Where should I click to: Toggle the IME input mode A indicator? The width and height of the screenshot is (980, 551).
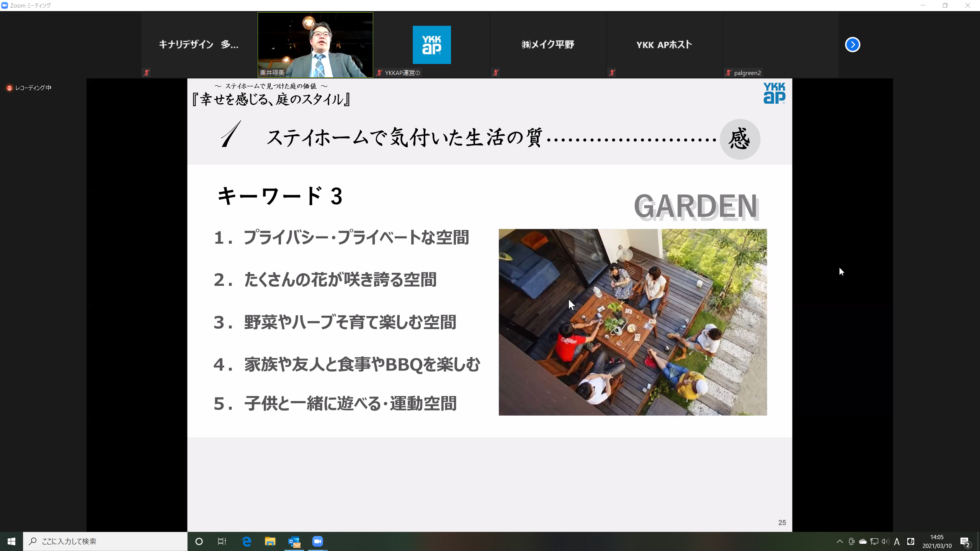(897, 541)
